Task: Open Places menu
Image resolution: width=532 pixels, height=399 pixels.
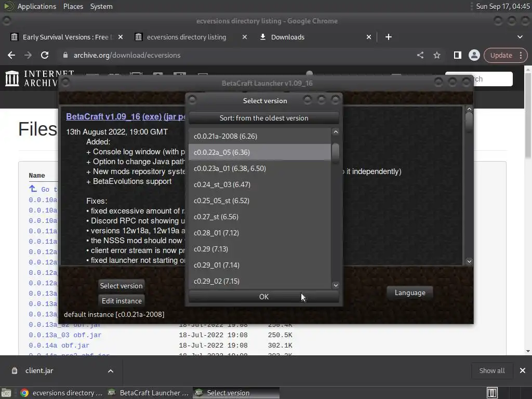Action: click(73, 6)
